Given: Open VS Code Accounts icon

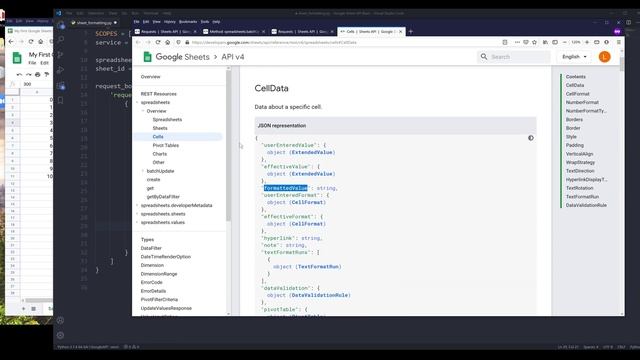Looking at the screenshot, I should (60, 320).
